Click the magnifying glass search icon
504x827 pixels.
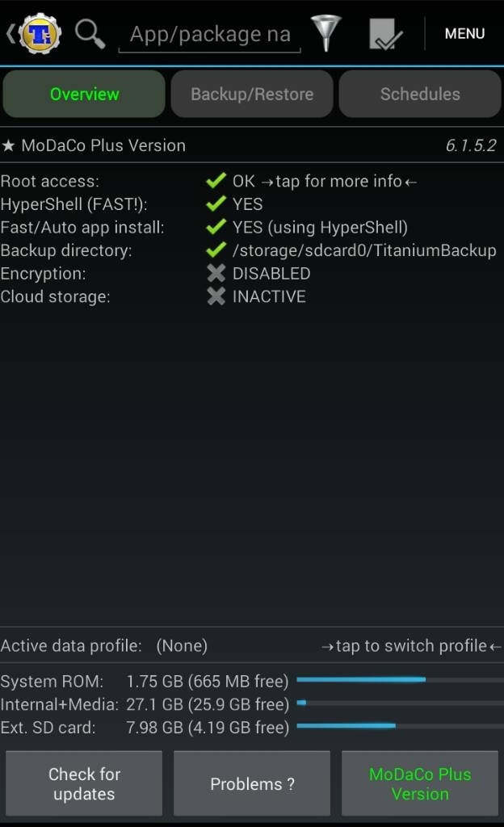point(90,34)
